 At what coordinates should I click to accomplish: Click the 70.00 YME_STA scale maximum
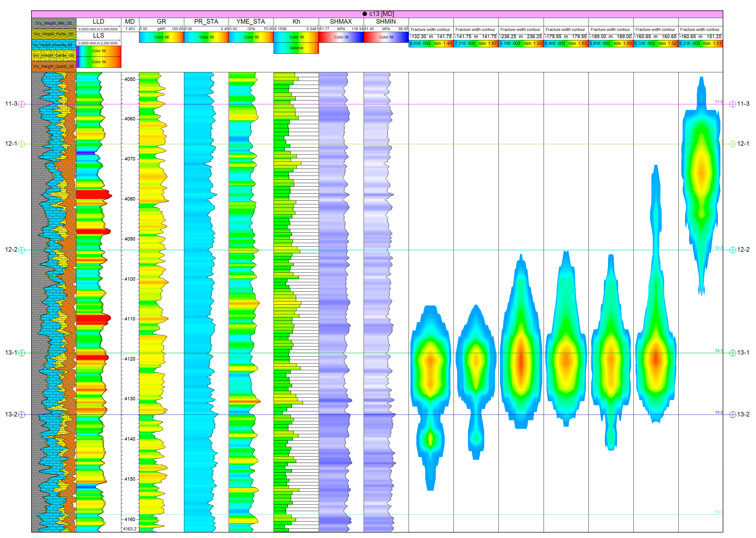[268, 29]
